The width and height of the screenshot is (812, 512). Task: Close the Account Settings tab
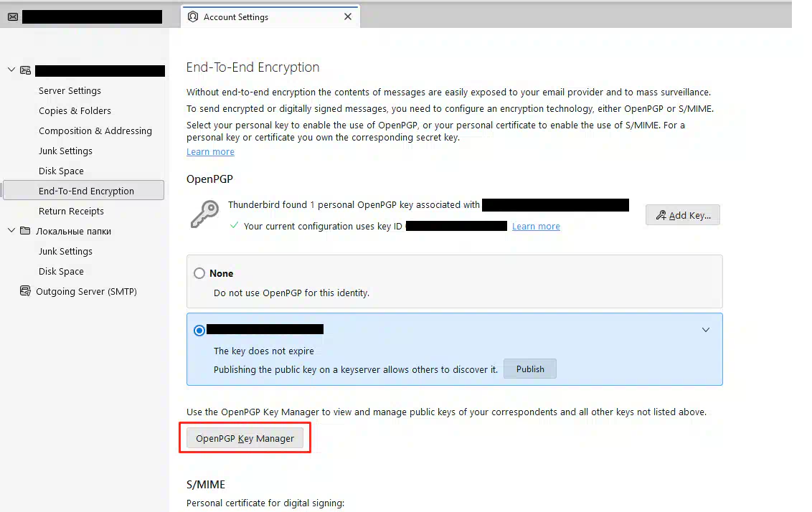pos(348,16)
